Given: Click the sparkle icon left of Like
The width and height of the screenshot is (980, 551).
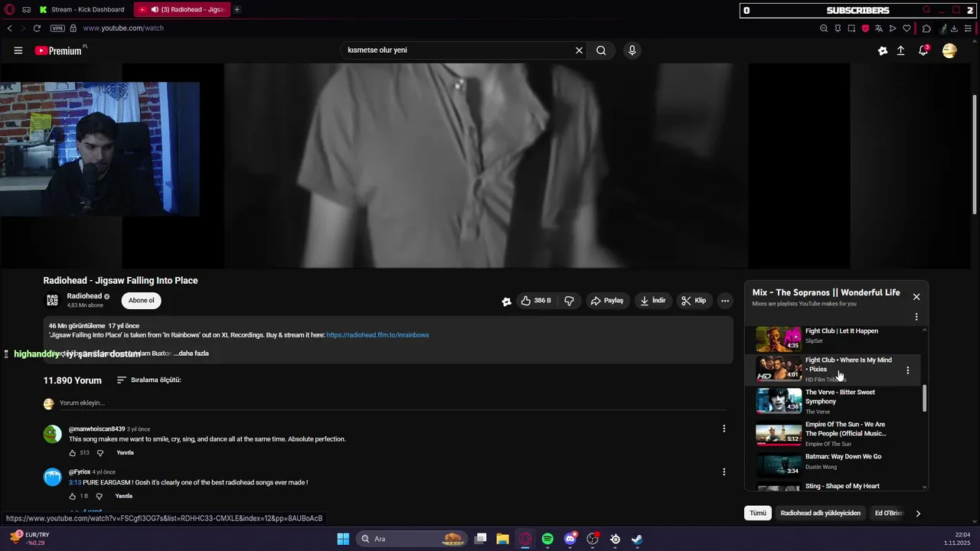Looking at the screenshot, I should [x=506, y=302].
